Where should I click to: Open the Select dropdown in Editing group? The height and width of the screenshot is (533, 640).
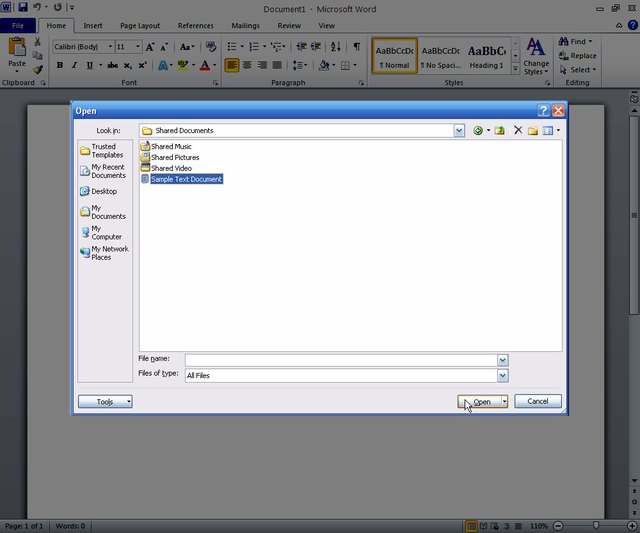pos(577,70)
